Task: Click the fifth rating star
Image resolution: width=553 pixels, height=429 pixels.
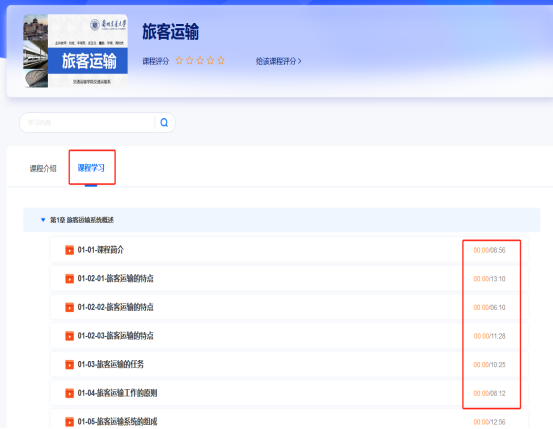Action: click(x=221, y=60)
